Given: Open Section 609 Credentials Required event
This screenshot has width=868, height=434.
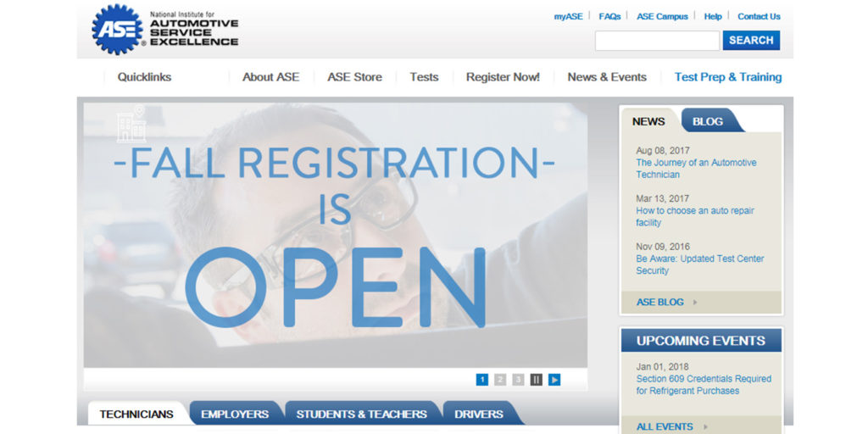Looking at the screenshot, I should point(704,385).
